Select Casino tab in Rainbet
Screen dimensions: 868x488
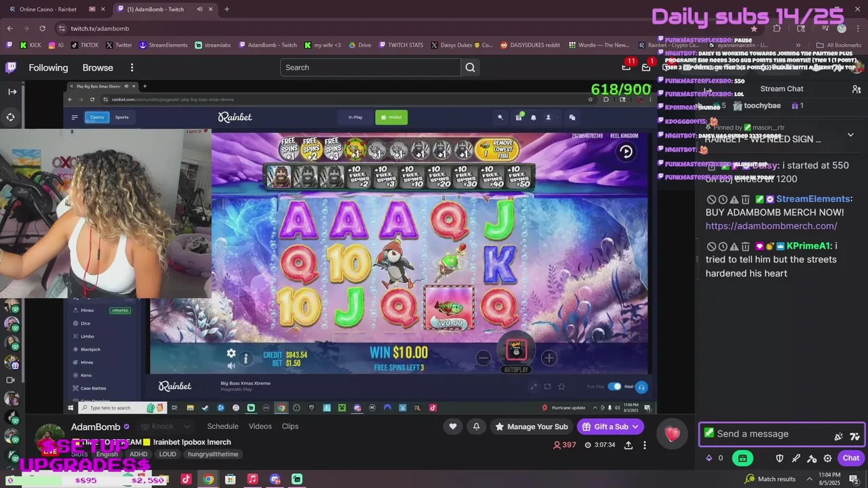point(97,117)
